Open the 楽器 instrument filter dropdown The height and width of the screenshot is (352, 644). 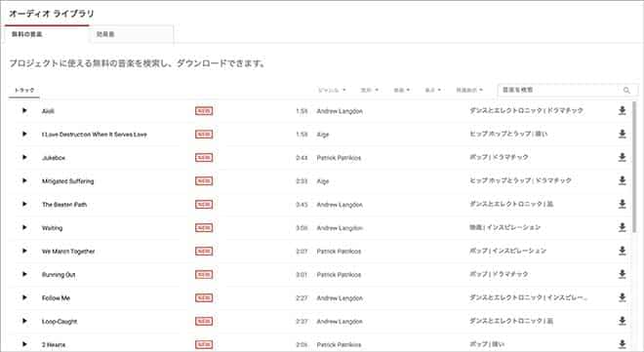point(402,91)
